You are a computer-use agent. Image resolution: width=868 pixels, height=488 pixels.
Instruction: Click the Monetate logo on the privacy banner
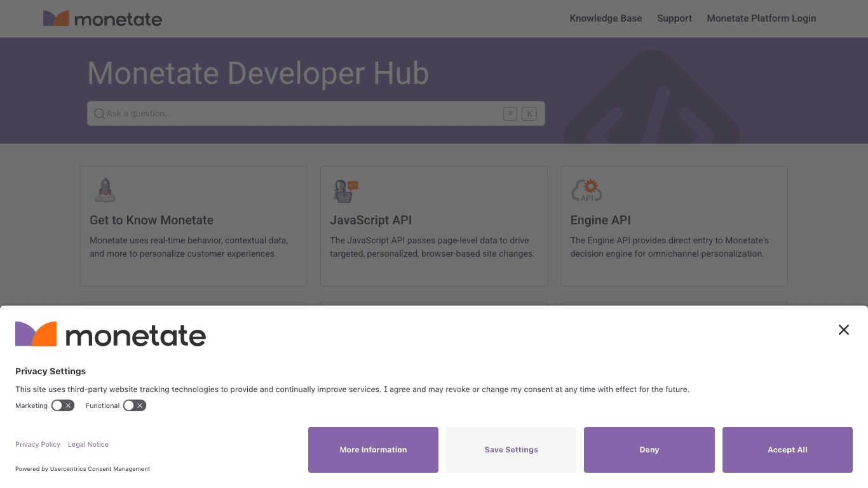[110, 334]
